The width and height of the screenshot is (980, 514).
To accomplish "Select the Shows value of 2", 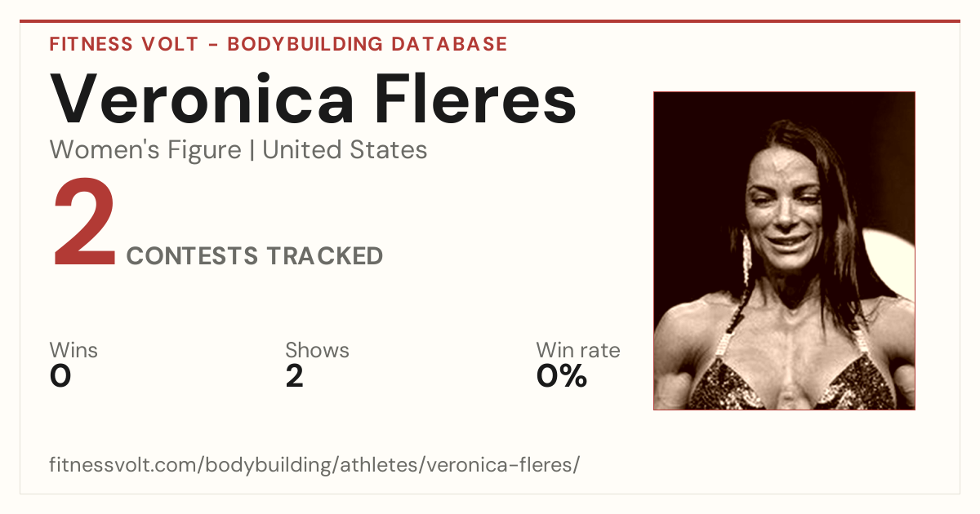I will tap(295, 376).
